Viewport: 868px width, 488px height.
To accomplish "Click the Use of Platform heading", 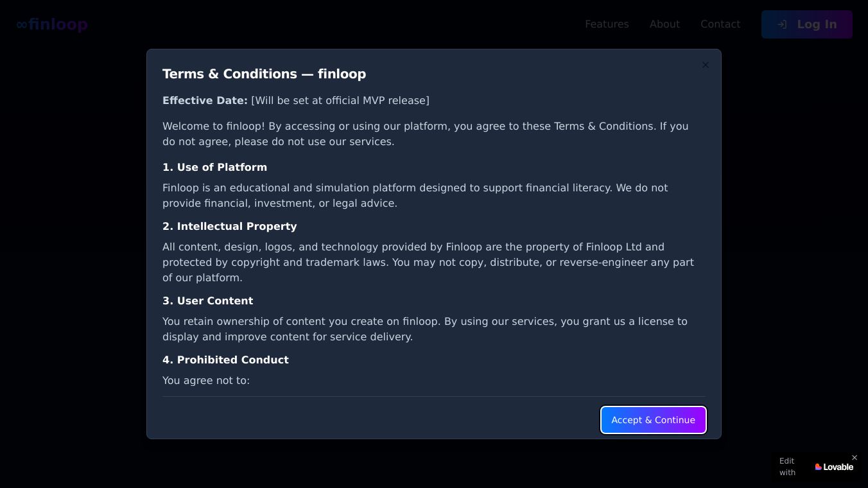I will click(214, 167).
